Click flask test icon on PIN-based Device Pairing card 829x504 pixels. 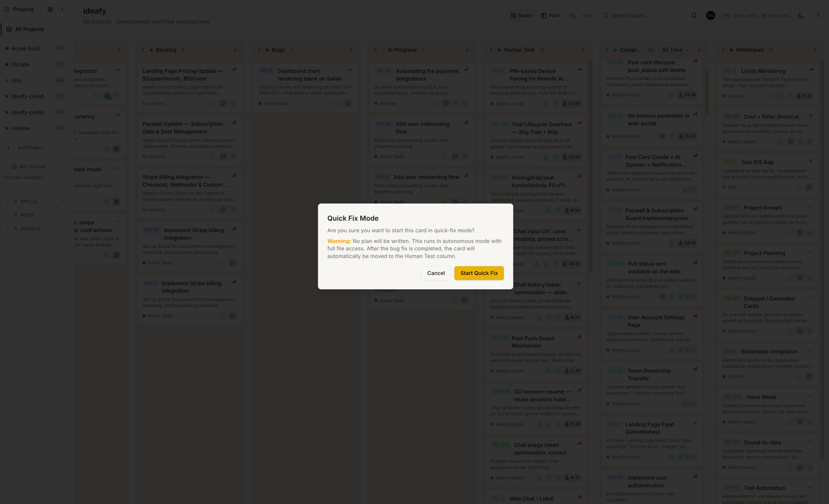(x=546, y=104)
